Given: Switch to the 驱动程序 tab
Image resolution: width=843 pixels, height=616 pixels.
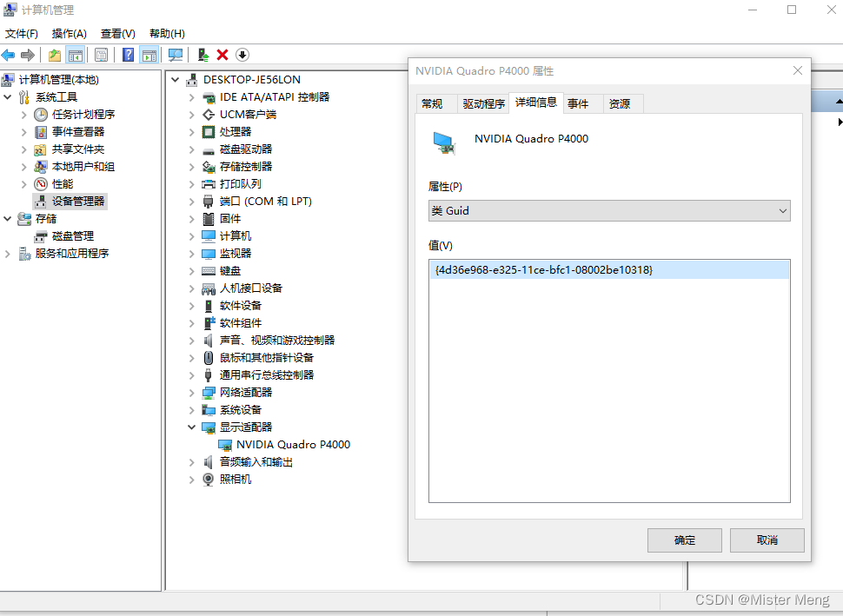Looking at the screenshot, I should (x=483, y=103).
